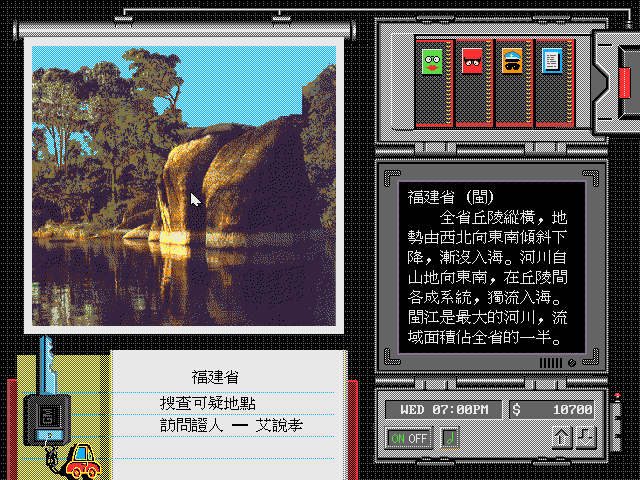Click the red lever on cartridge slot

(624, 83)
